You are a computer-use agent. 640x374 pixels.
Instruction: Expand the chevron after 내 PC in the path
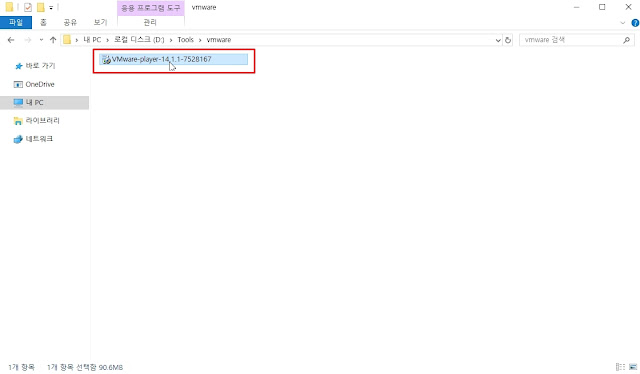point(107,40)
